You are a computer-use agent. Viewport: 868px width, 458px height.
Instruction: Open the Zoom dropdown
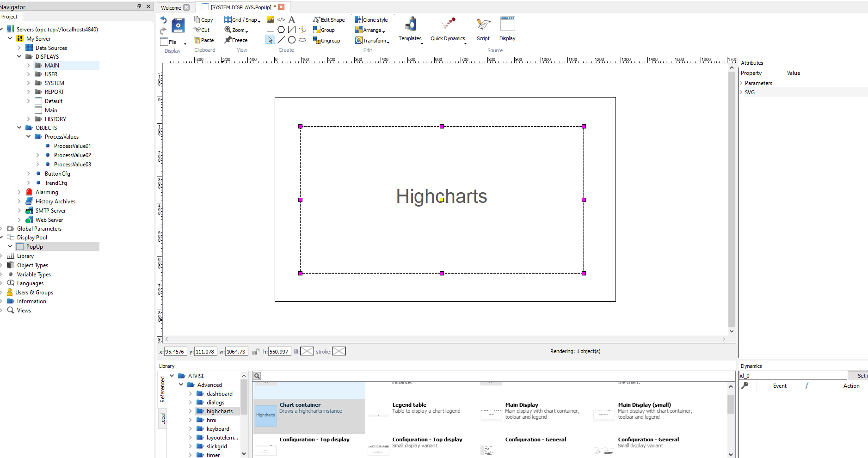(236, 30)
